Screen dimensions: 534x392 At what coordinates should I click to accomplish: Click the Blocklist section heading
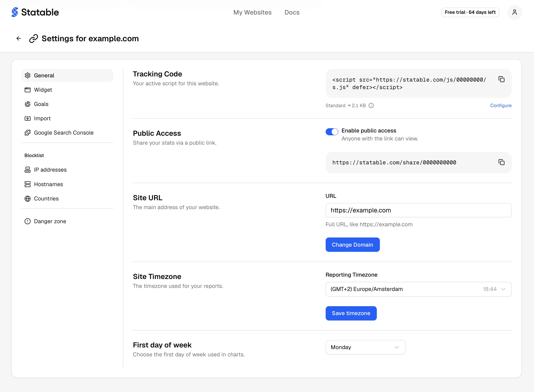coord(34,155)
